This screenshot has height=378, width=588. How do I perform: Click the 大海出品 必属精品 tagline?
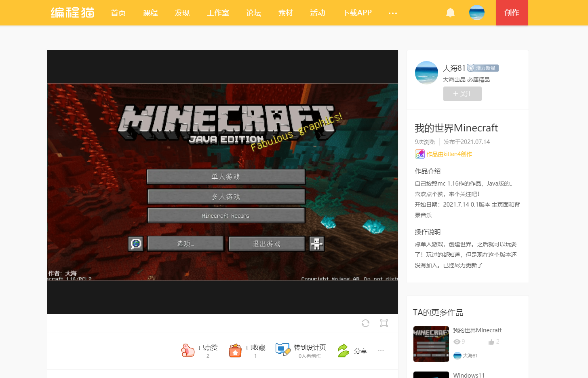466,80
